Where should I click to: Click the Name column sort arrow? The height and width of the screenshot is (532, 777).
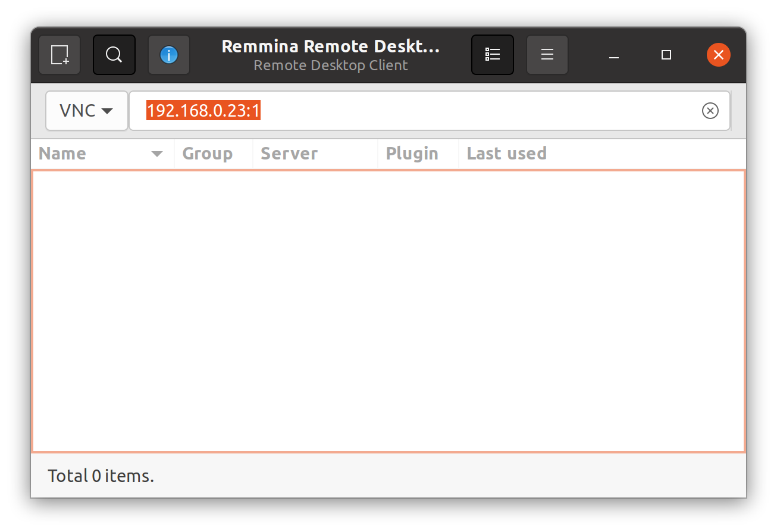(157, 154)
